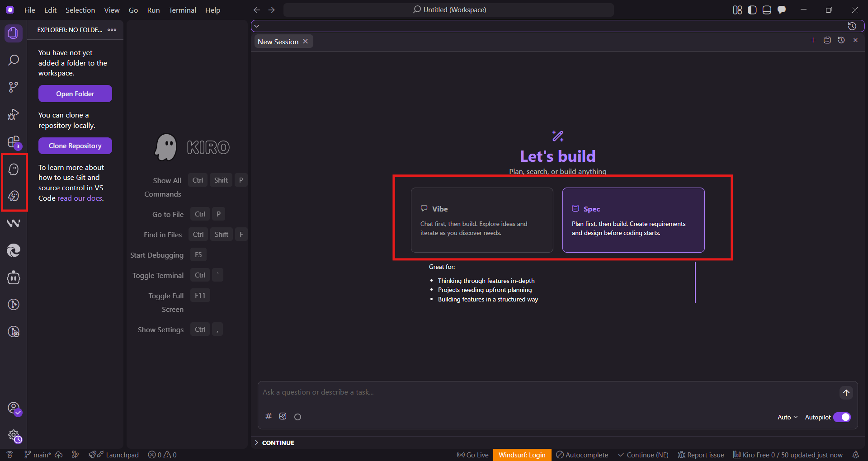The height and width of the screenshot is (461, 868).
Task: Open the Source Control view
Action: pyautogui.click(x=14, y=87)
